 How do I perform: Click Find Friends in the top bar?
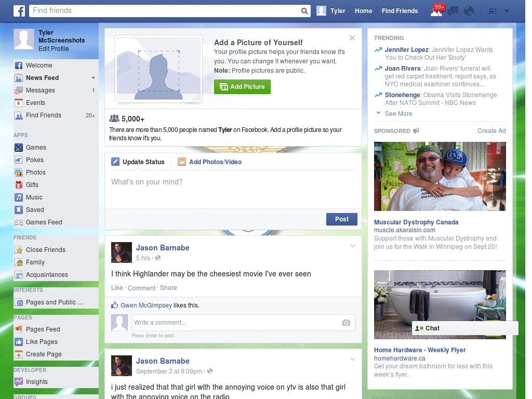[400, 11]
